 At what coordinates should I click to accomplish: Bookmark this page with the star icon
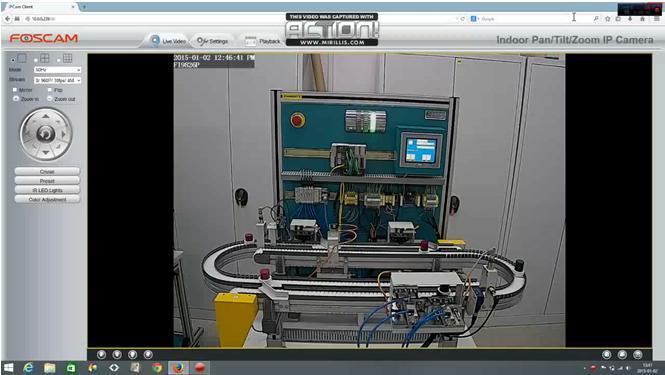coord(607,19)
